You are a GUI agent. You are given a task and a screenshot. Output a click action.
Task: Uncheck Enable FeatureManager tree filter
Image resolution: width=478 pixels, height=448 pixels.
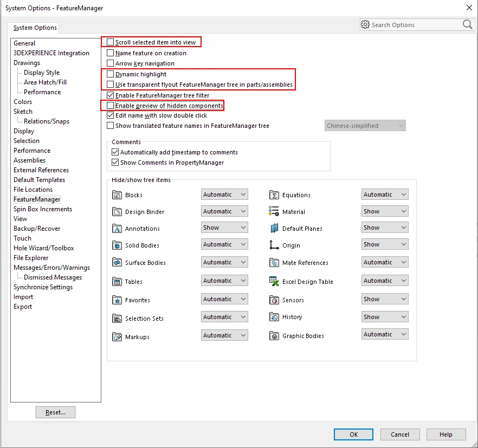111,95
